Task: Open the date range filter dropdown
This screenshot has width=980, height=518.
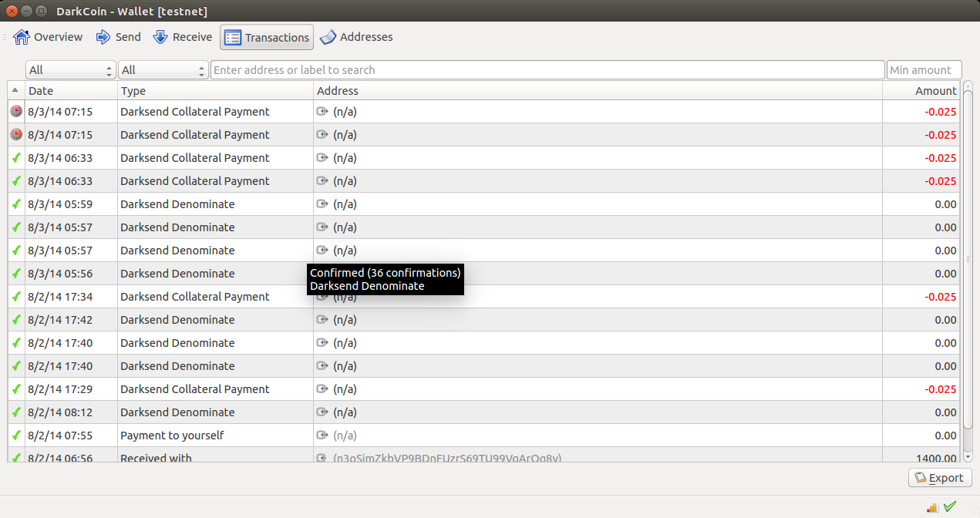Action: (x=71, y=70)
